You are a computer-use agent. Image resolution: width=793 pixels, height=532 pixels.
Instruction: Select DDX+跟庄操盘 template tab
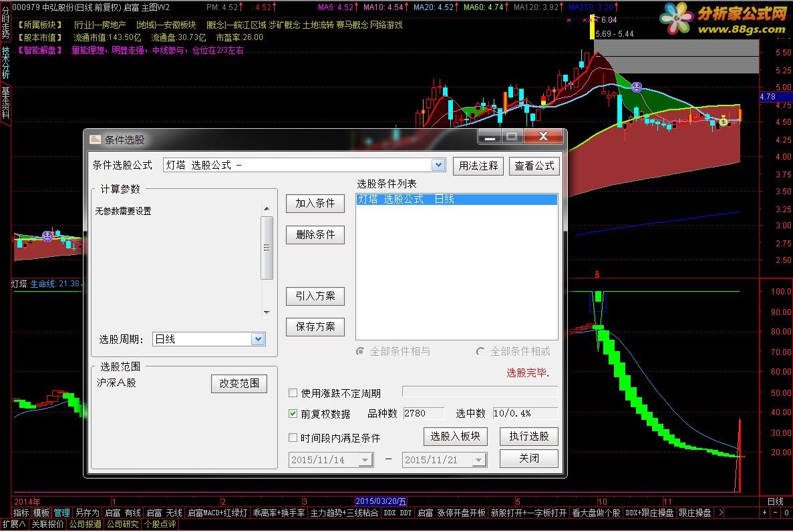click(649, 513)
